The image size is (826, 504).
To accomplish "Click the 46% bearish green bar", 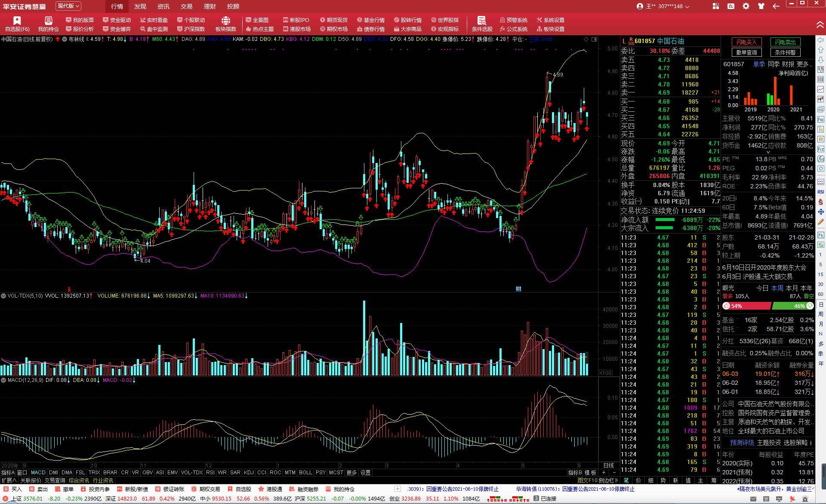I will click(x=793, y=306).
